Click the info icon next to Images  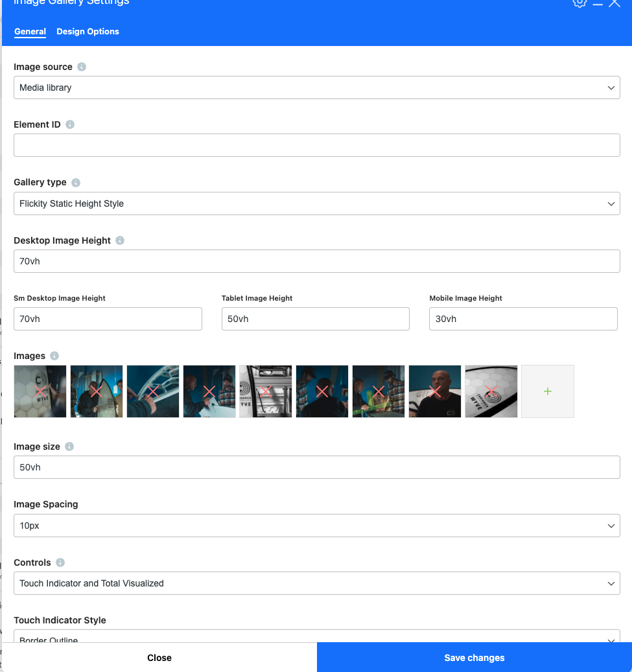(54, 356)
